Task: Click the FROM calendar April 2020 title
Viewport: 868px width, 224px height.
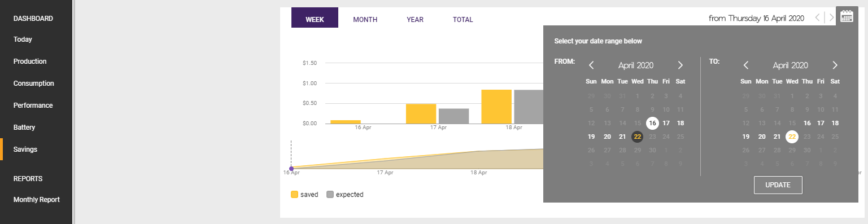Action: click(636, 65)
